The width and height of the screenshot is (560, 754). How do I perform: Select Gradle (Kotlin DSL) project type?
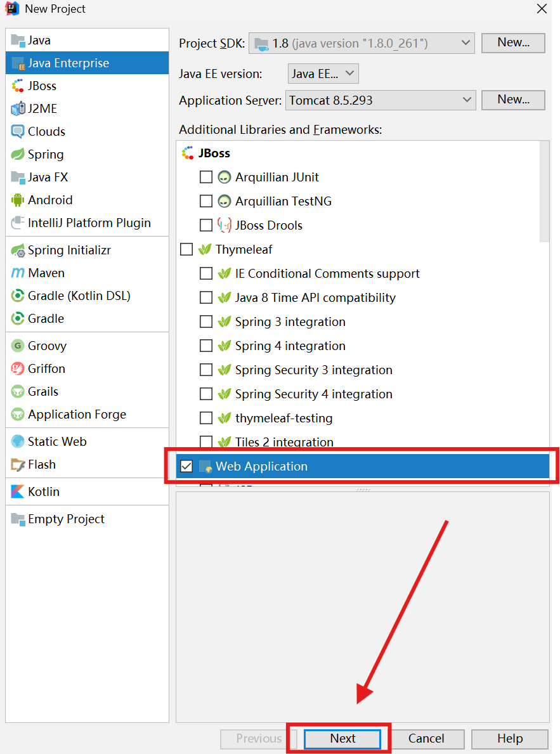point(79,296)
